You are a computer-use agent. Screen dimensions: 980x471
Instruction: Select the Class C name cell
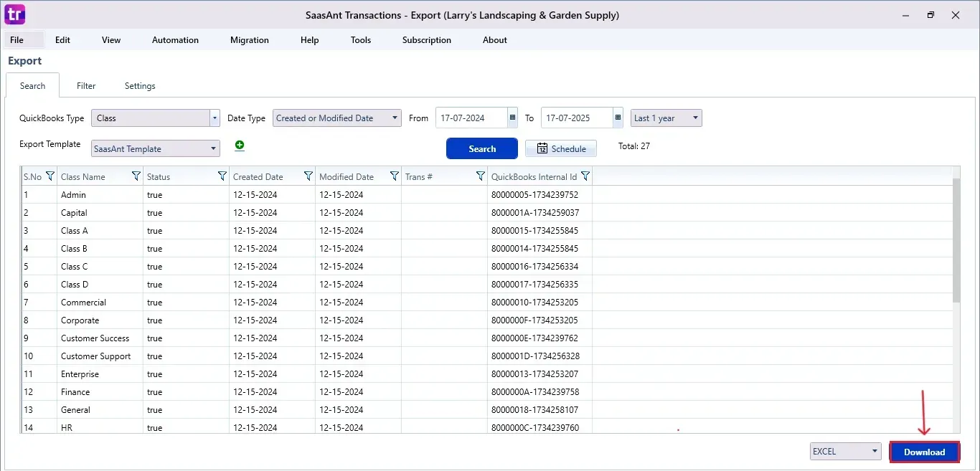[x=100, y=267]
